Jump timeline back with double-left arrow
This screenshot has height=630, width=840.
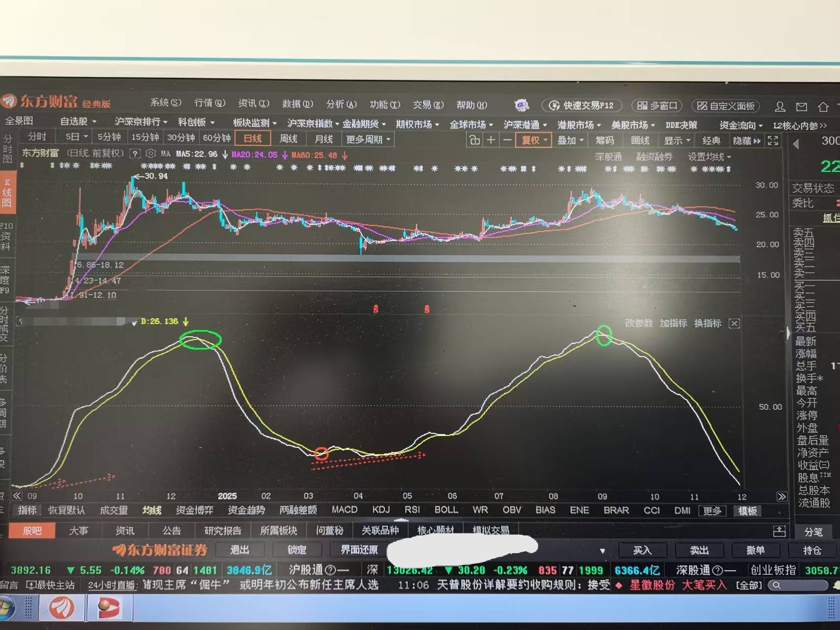pos(17,496)
